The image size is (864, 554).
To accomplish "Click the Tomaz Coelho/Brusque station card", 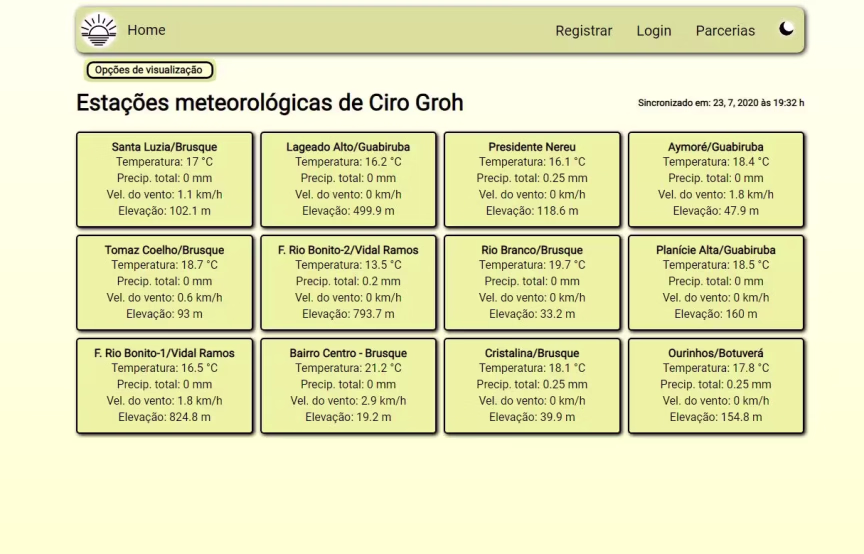I will [x=164, y=282].
